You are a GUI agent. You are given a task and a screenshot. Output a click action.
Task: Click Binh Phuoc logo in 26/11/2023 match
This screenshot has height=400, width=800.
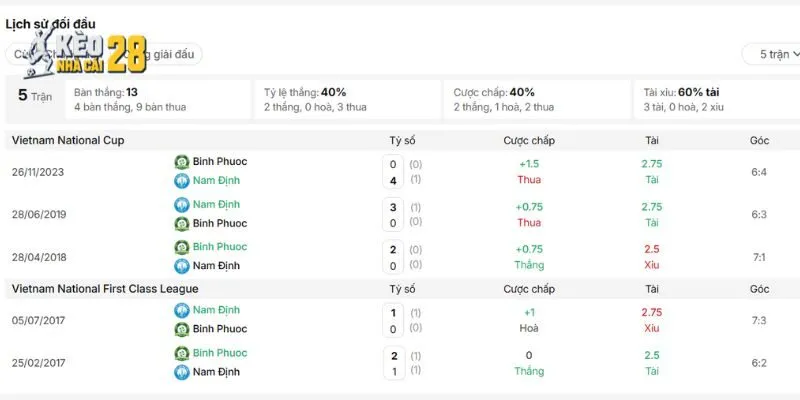pos(182,162)
